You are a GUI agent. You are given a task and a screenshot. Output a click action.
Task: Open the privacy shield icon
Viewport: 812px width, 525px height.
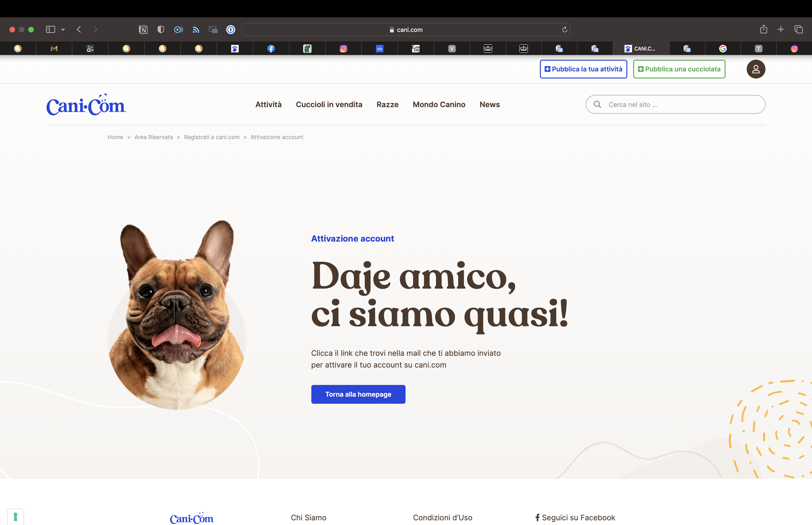(161, 30)
